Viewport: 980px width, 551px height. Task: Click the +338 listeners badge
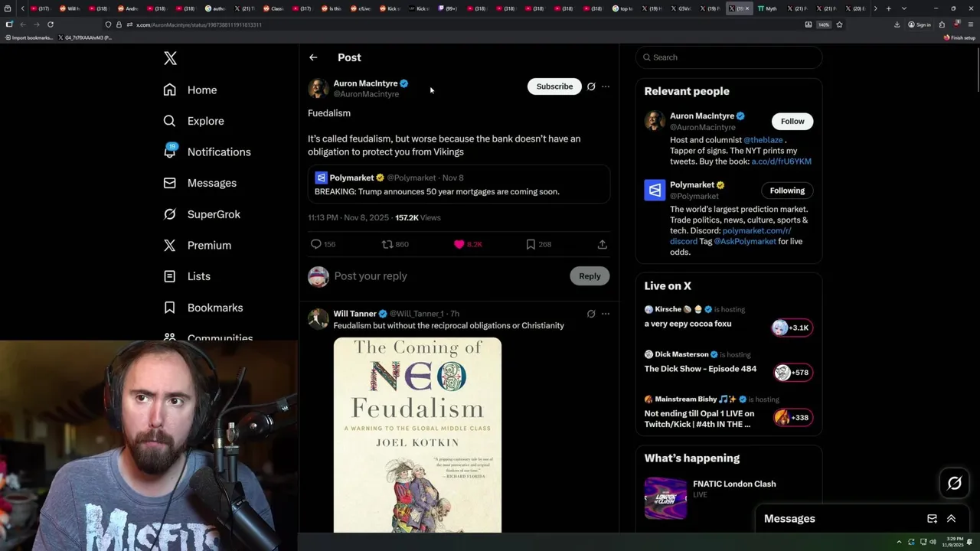coord(792,418)
